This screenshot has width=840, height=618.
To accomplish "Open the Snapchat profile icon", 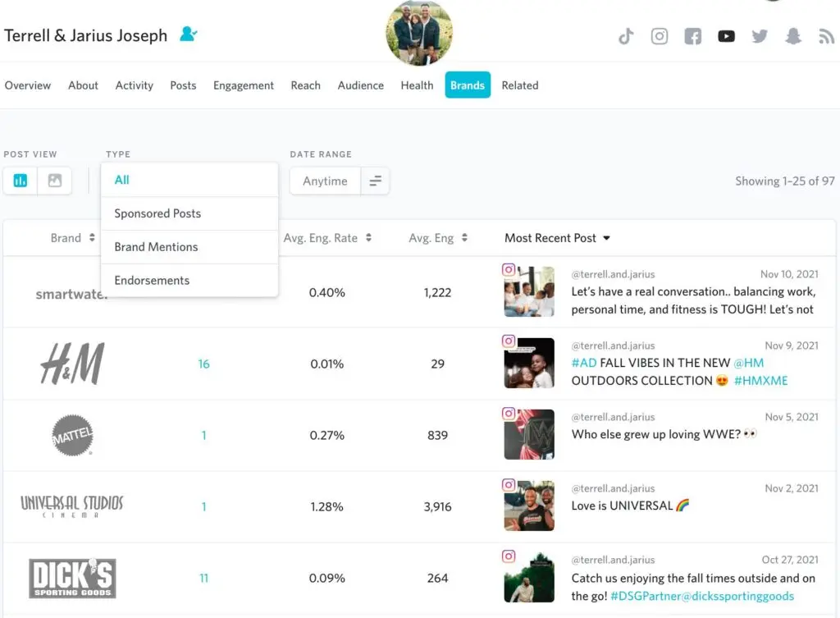I will 792,36.
